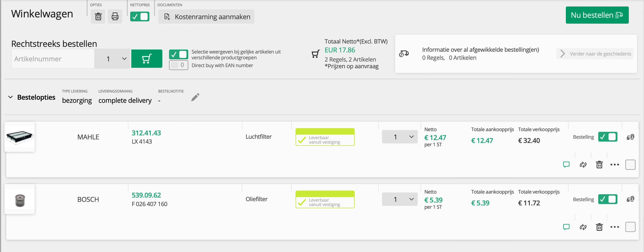Click the green add-to-cart button

(x=146, y=59)
